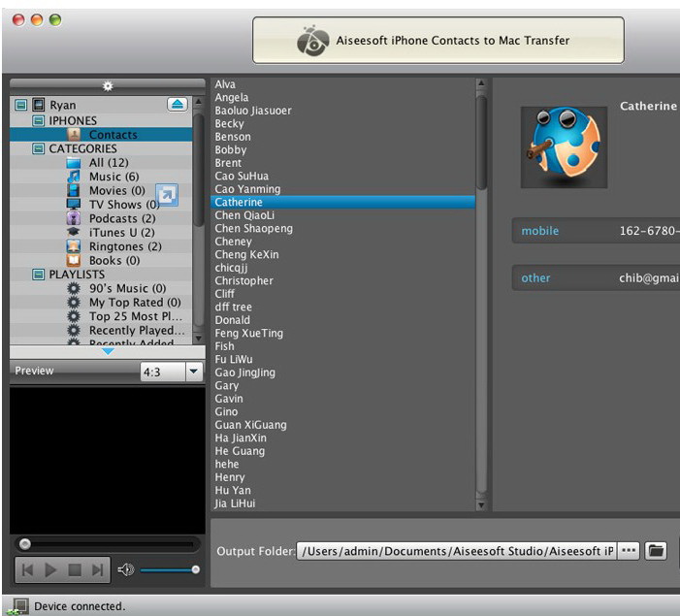Select the Music category icon

[x=73, y=177]
